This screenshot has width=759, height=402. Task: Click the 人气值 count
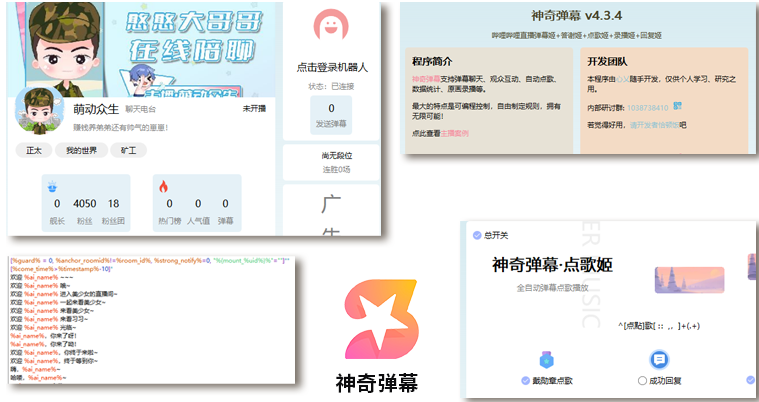[198, 203]
